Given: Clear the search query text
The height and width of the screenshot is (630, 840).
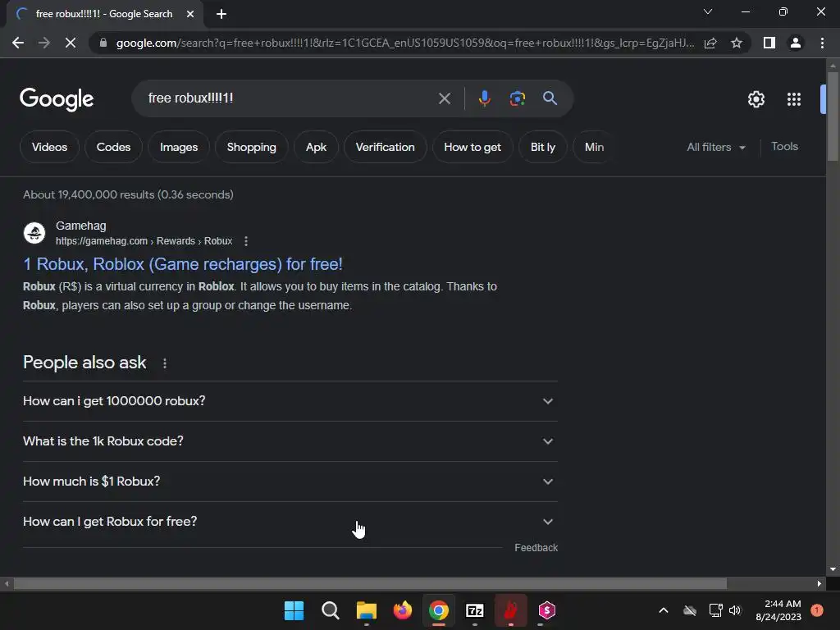Looking at the screenshot, I should pos(444,98).
